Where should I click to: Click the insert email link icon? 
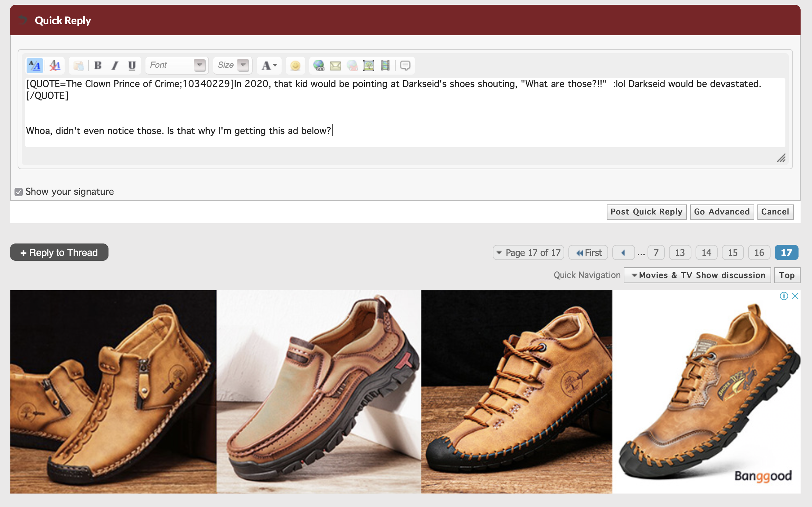point(335,65)
